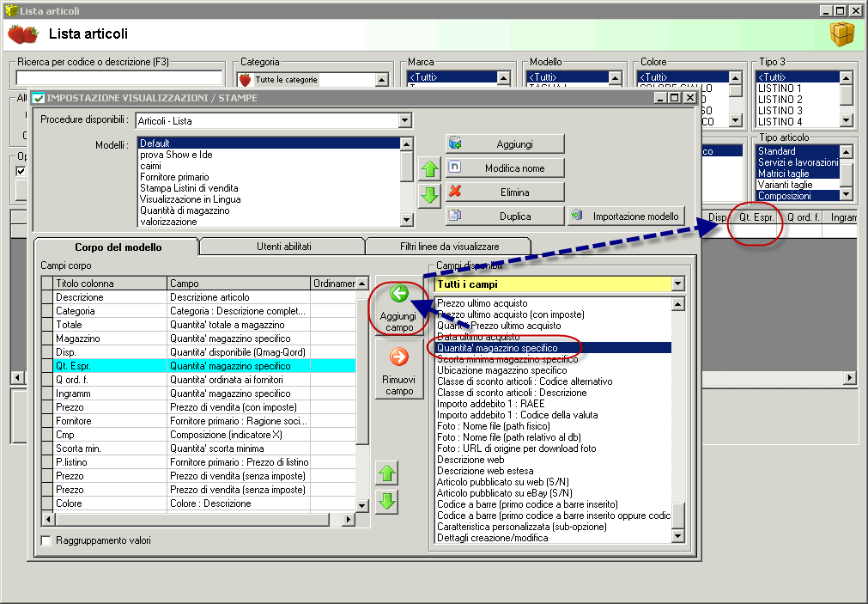Move field up with green arrow below Rimuovi campo
The width and height of the screenshot is (868, 604).
387,473
